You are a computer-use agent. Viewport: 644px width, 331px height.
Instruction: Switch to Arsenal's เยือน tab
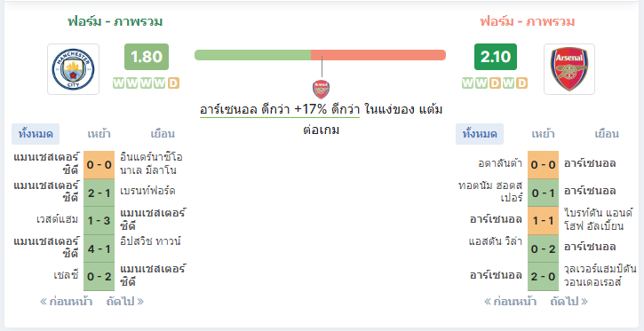coord(607,134)
